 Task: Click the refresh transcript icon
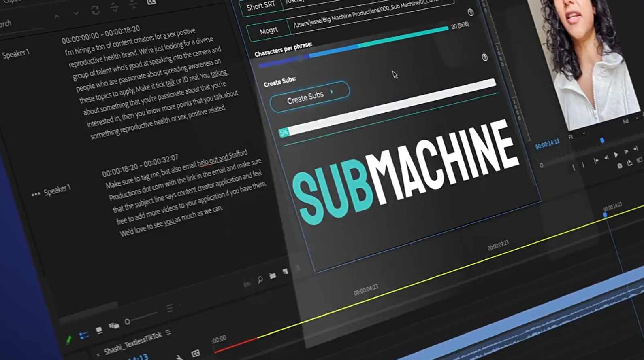[95, 10]
